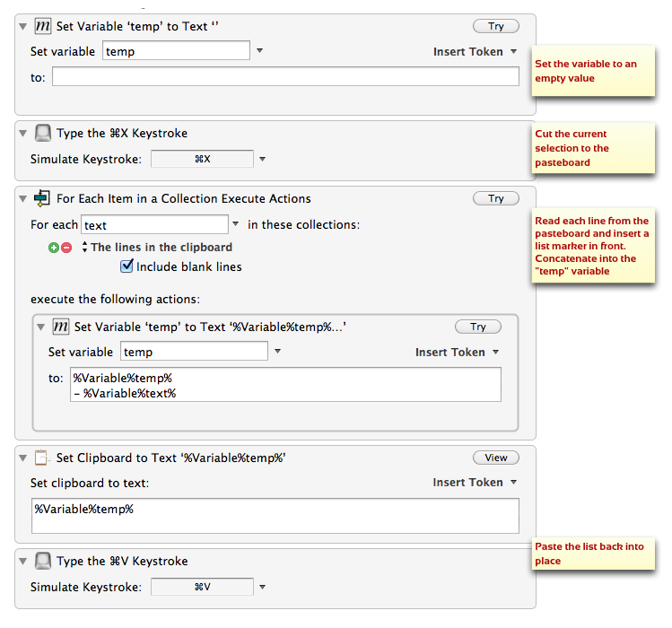Toggle Include blank lines checkbox
The height and width of the screenshot is (628, 672).
click(x=127, y=266)
